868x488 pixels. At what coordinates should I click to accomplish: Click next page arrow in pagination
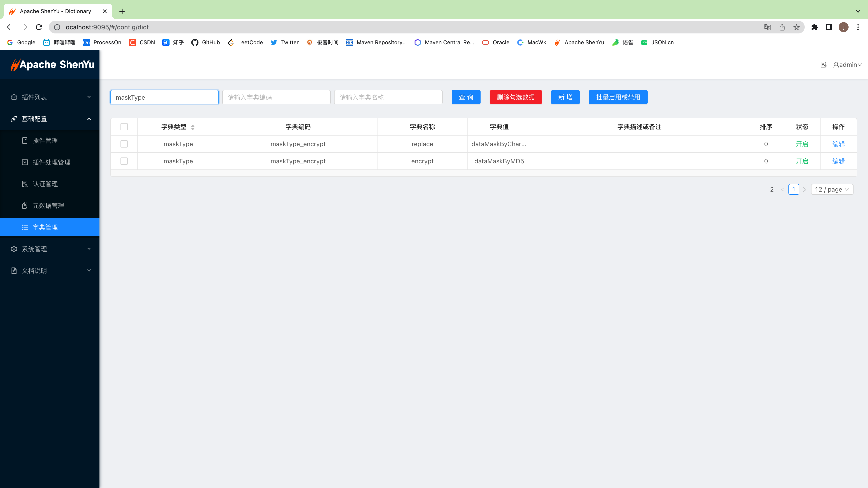(805, 190)
